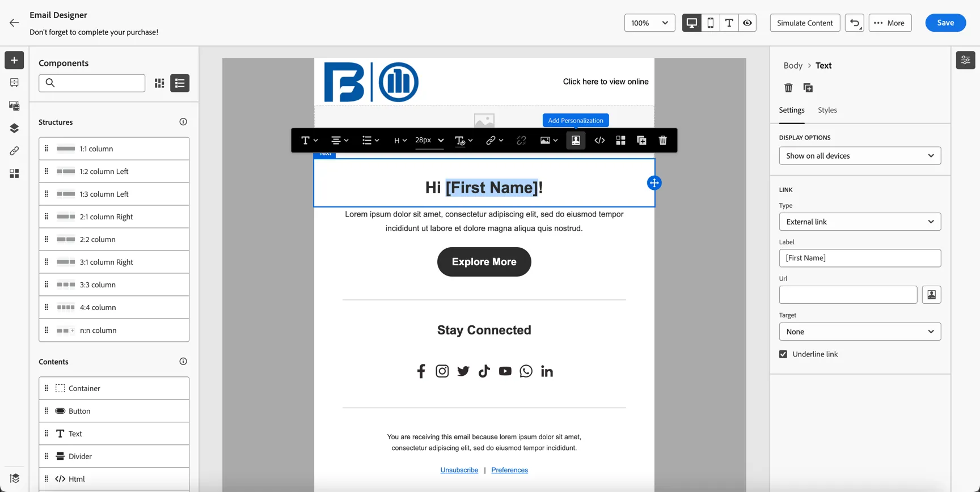Screen dimensions: 980x492
Task: Toggle the Underline link checkbox
Action: 783,354
